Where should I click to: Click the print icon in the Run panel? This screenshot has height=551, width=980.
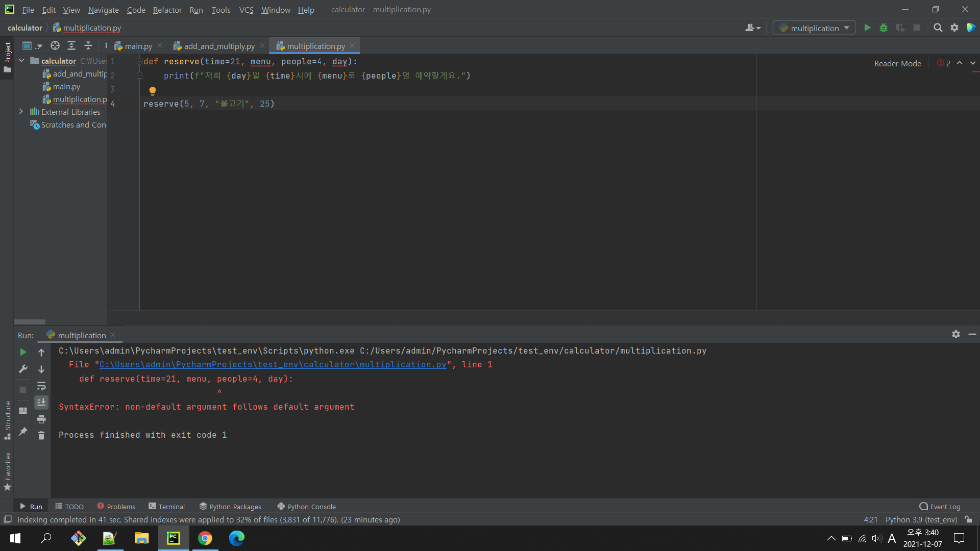41,419
